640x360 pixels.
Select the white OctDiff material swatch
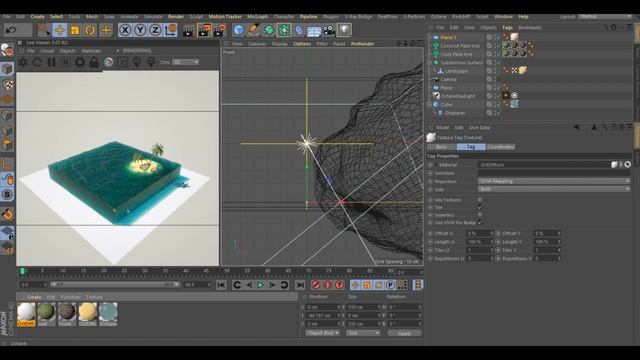(26, 314)
